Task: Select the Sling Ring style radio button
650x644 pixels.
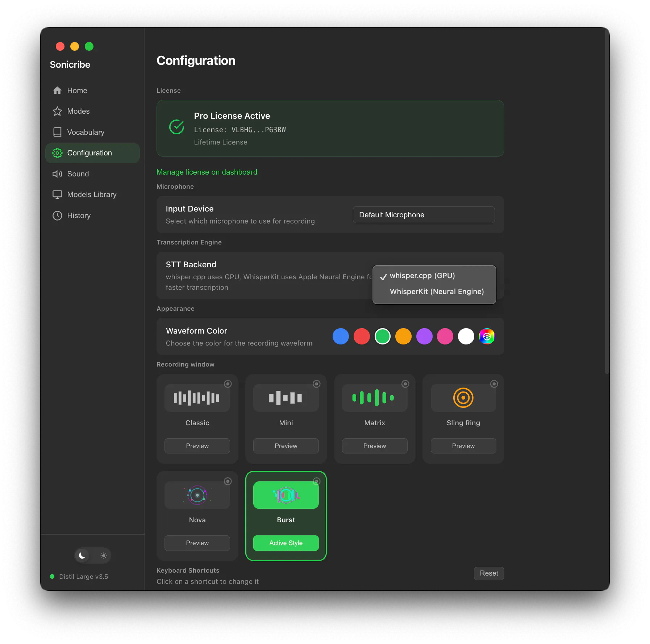Action: (494, 384)
